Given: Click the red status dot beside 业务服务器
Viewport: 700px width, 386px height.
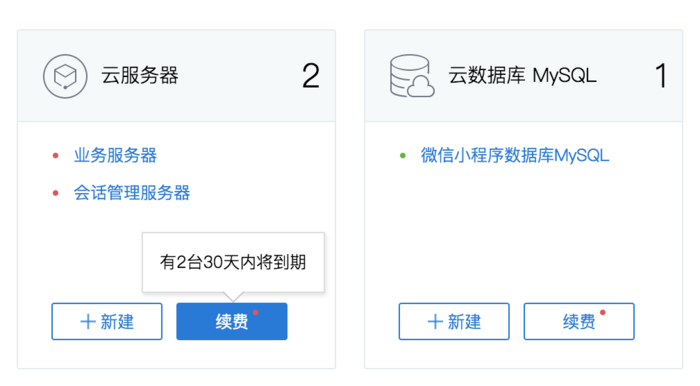Looking at the screenshot, I should (x=55, y=156).
